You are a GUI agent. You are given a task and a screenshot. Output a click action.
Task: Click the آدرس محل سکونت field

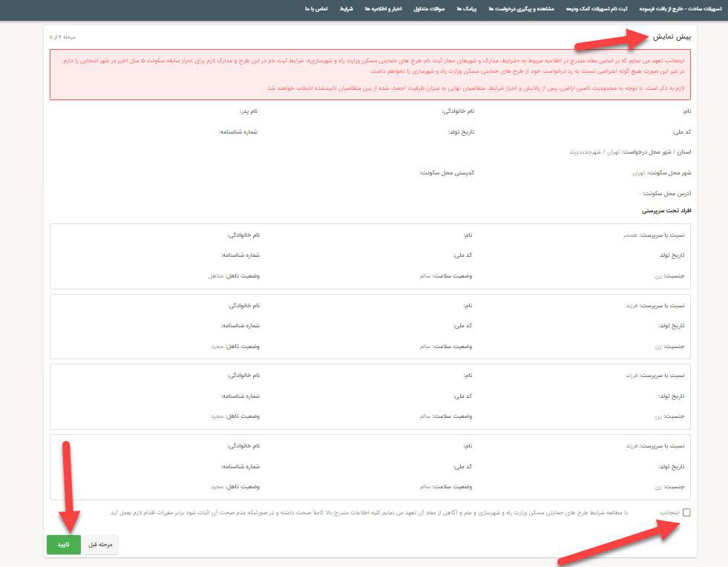click(666, 194)
